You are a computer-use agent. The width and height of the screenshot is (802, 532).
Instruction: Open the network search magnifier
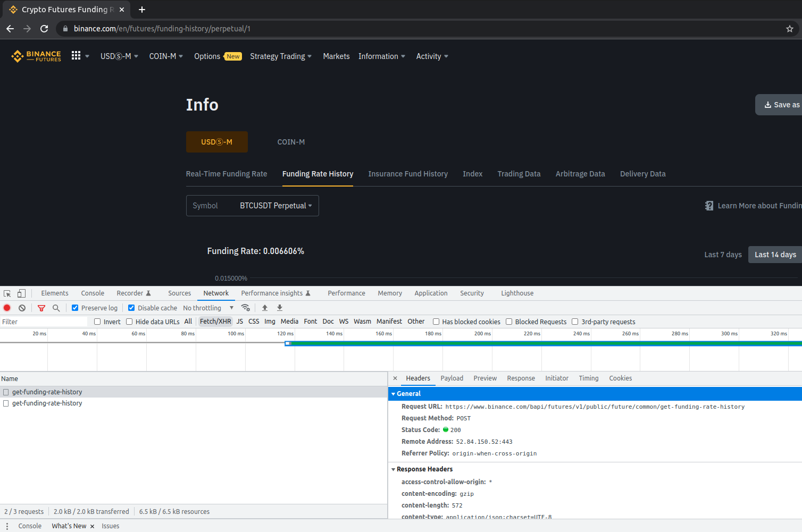pyautogui.click(x=56, y=308)
